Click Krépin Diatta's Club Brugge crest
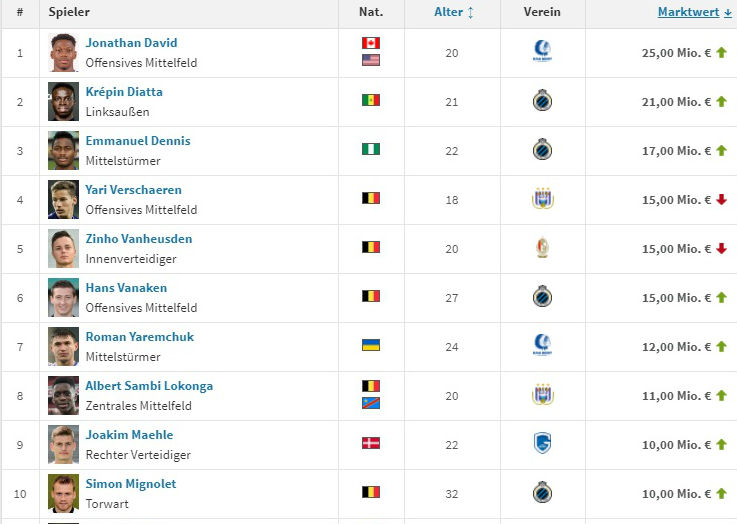Viewport: 737px width, 524px height. tap(542, 101)
